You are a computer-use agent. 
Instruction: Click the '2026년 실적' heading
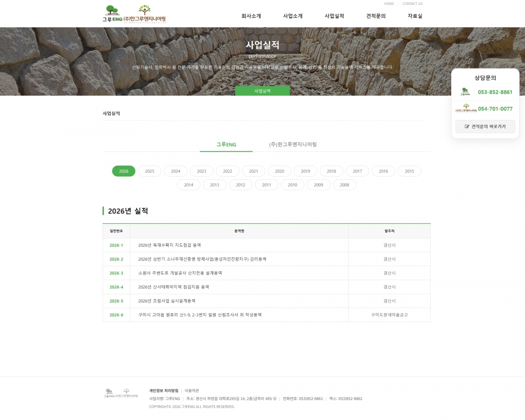pyautogui.click(x=128, y=211)
